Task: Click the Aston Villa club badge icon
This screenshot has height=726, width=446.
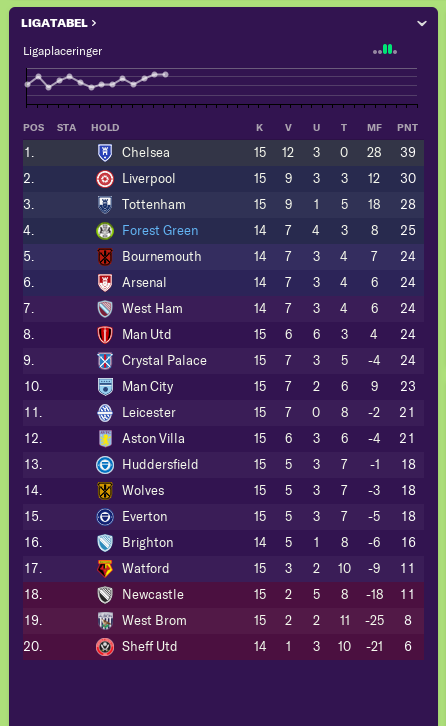Action: click(105, 438)
